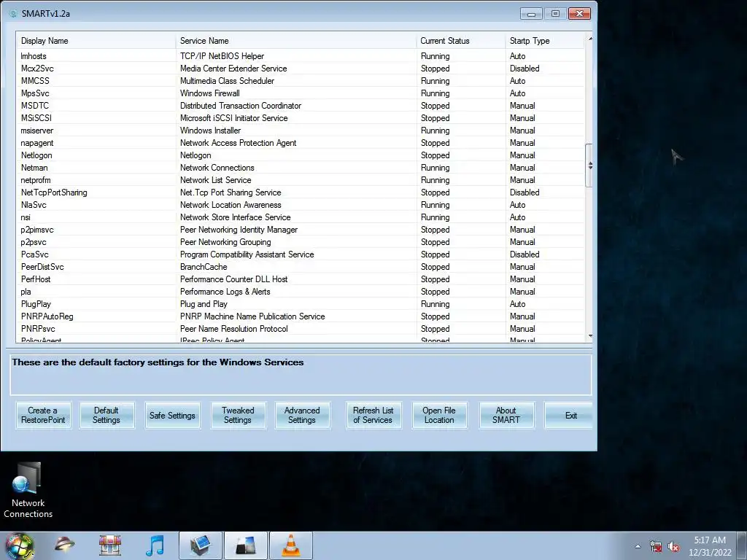The image size is (747, 560).
Task: Select the Mcx2Svc row
Action: 301,69
